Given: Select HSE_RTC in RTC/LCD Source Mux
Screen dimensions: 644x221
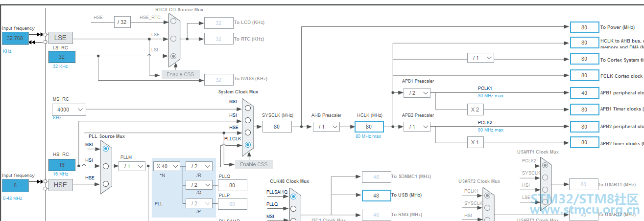Looking at the screenshot, I should 173,21.
